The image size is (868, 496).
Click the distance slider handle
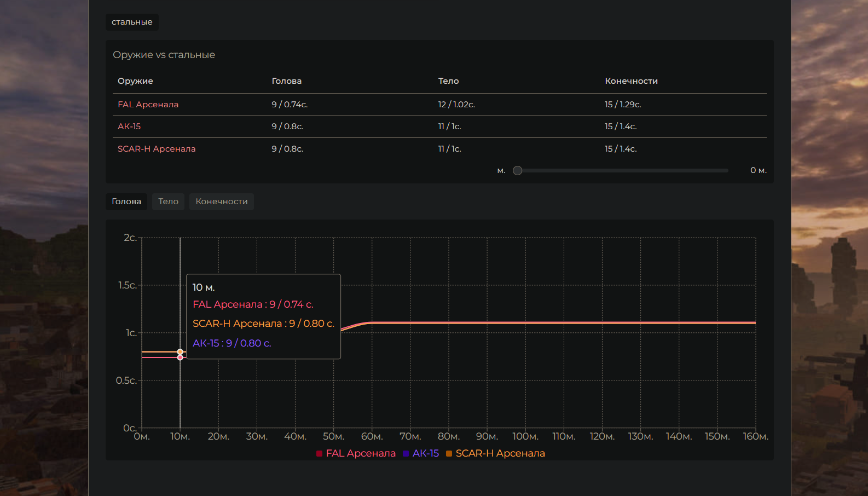point(517,170)
